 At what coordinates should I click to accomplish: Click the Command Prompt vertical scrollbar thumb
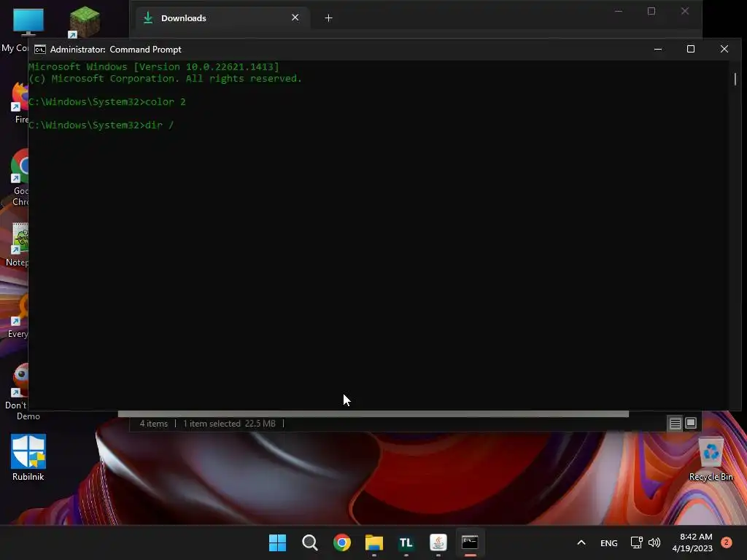click(x=735, y=79)
